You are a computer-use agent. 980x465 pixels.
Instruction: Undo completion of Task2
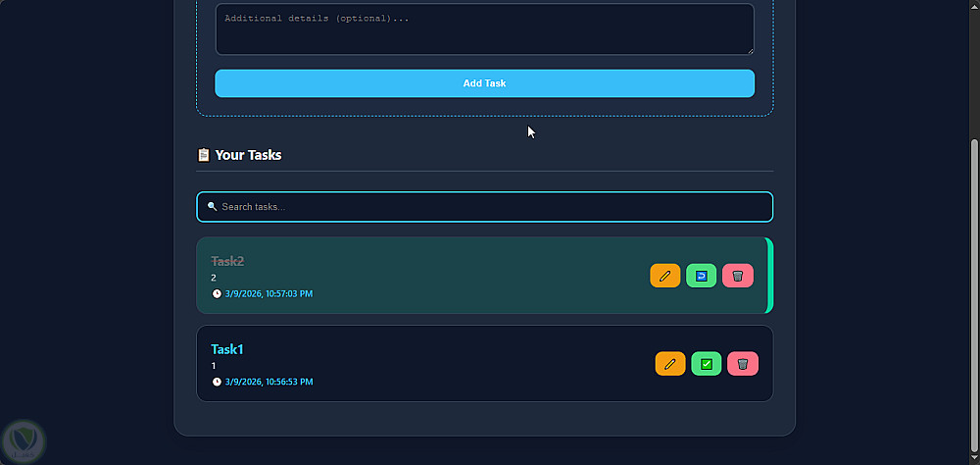point(701,276)
